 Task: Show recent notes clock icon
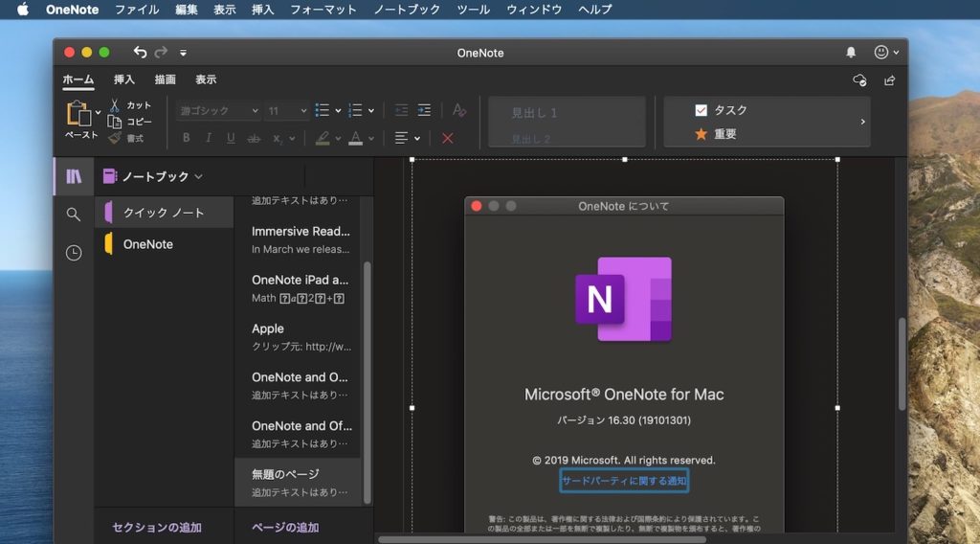tap(74, 253)
